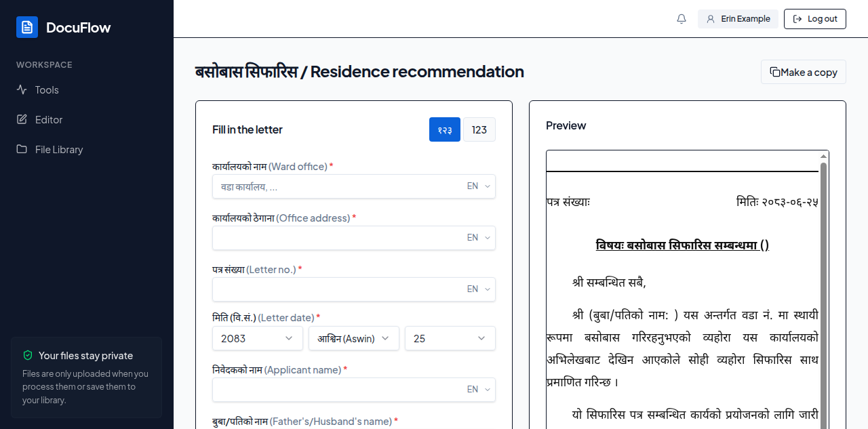This screenshot has height=429, width=868.
Task: Click the मिति (वि.सं.) Letter date label
Action: pos(266,317)
